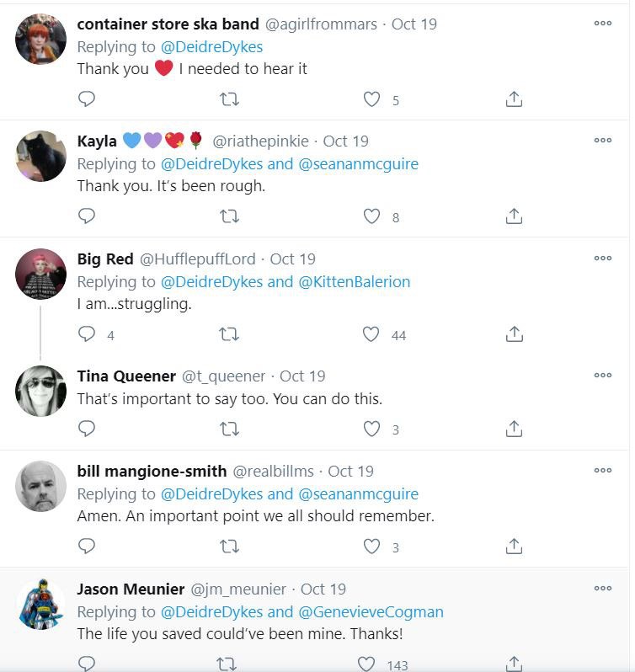
Task: View Tina Queener's profile picture
Action: click(x=41, y=392)
